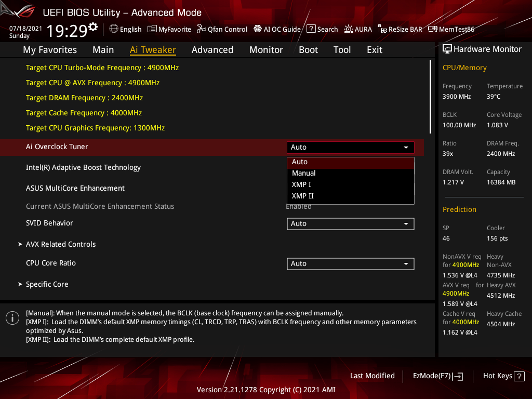The image size is (532, 399).
Task: Click the Hardware Monitor panel icon
Action: (448, 48)
